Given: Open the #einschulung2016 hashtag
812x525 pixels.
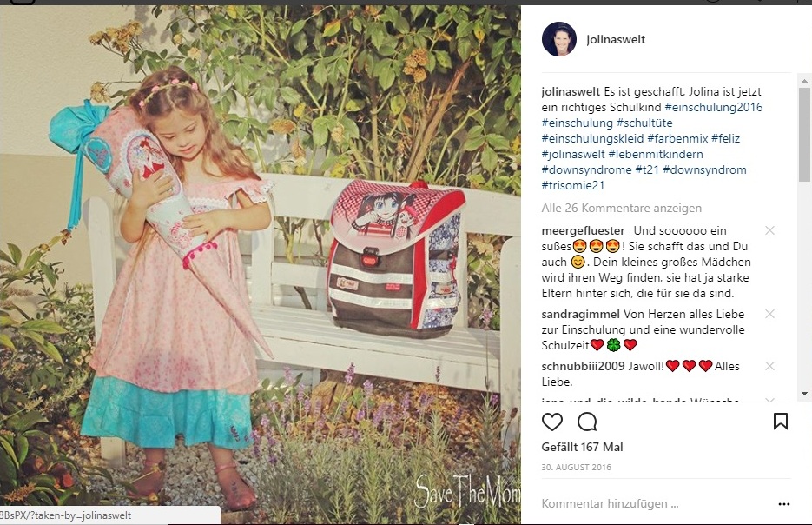Looking at the screenshot, I should [714, 107].
